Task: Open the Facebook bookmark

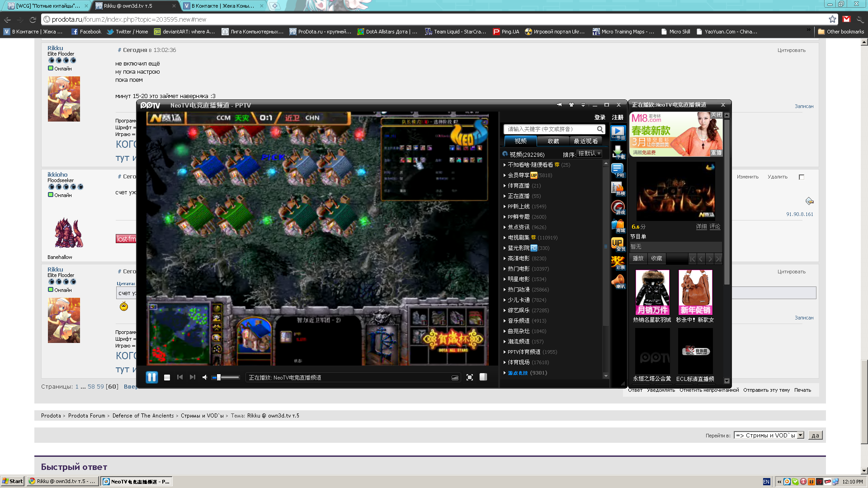Action: (86, 32)
